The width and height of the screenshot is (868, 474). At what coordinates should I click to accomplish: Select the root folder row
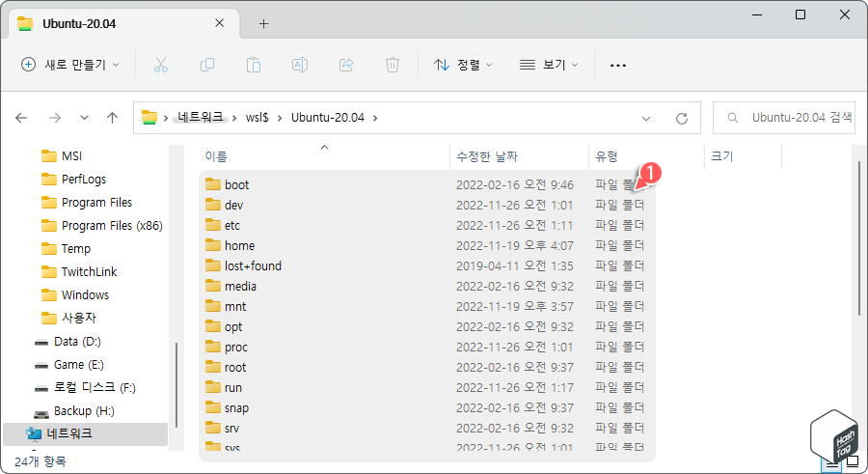[427, 368]
